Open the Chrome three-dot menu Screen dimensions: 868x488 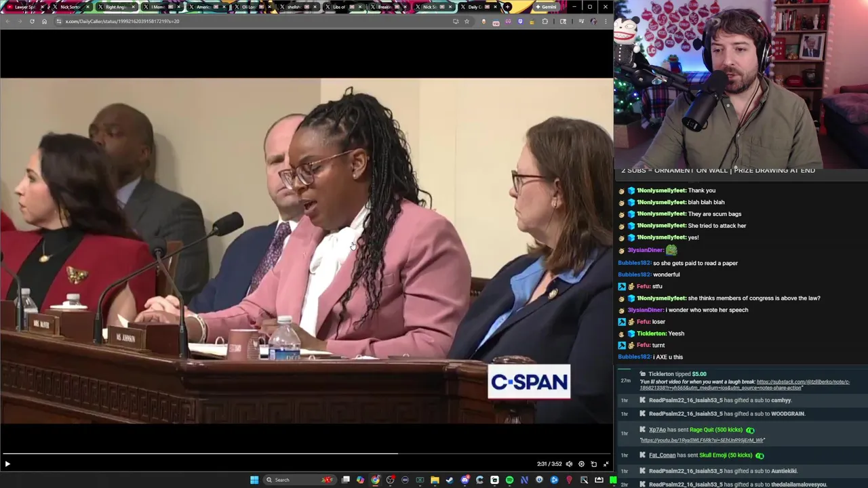(x=606, y=21)
